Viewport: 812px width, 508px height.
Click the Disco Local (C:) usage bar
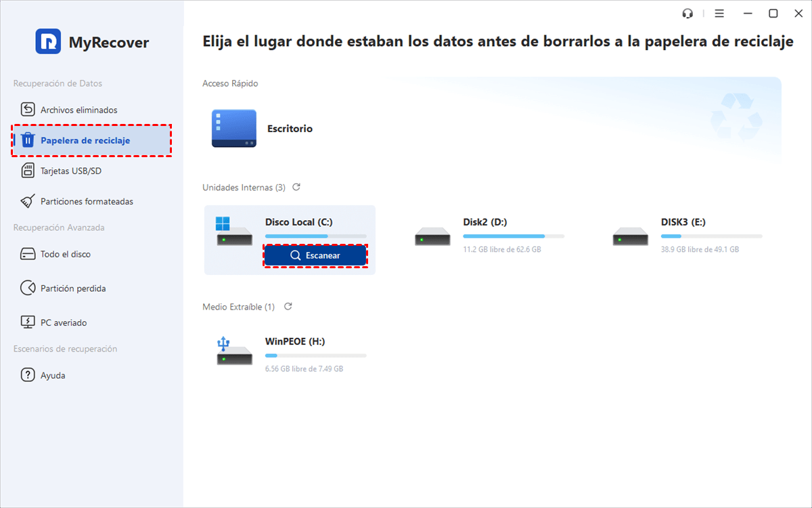coord(315,236)
